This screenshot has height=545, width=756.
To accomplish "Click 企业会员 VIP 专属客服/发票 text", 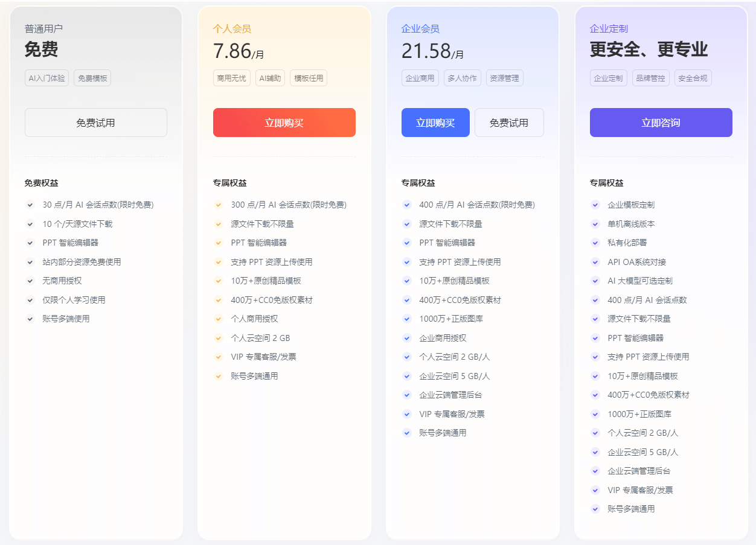I will 452,414.
